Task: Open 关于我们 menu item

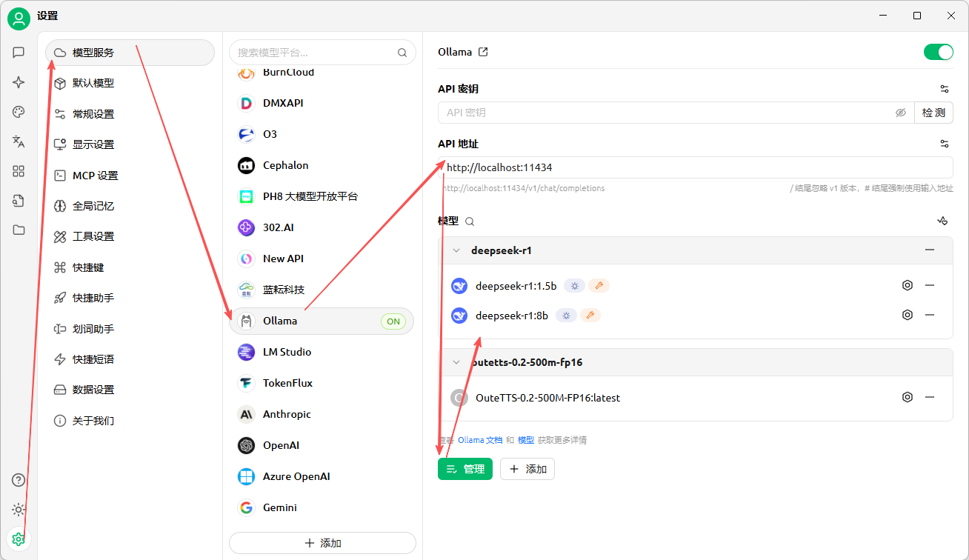Action: tap(130, 421)
